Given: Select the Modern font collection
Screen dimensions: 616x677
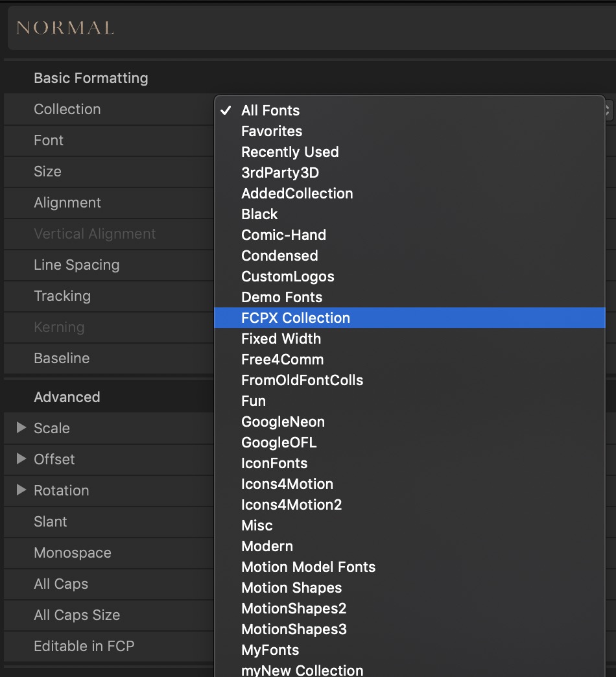Looking at the screenshot, I should point(267,546).
